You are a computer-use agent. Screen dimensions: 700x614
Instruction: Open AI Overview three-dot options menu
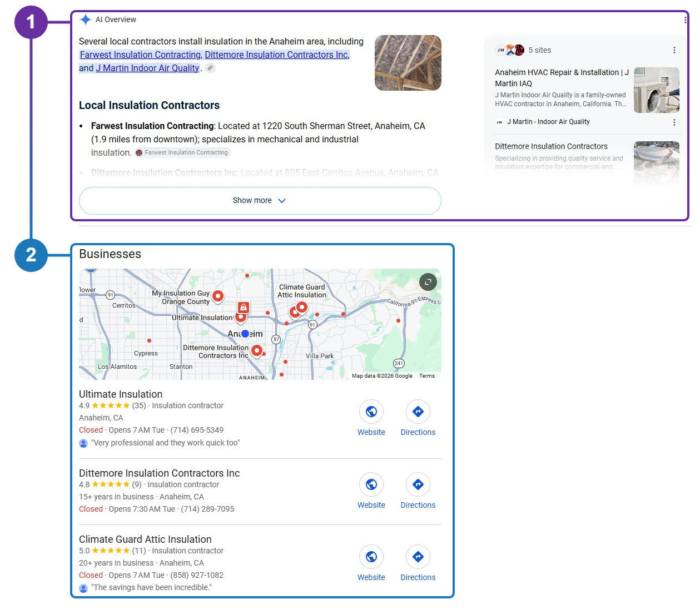685,19
